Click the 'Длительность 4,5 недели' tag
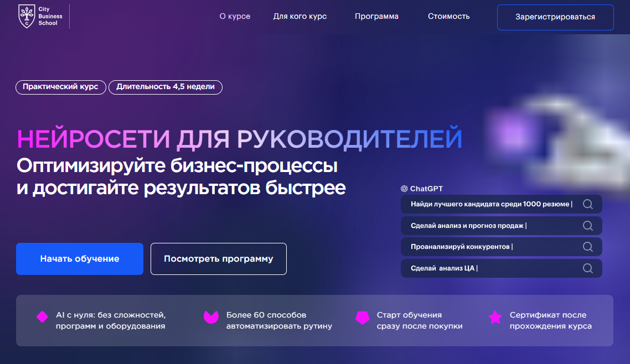 coord(166,87)
